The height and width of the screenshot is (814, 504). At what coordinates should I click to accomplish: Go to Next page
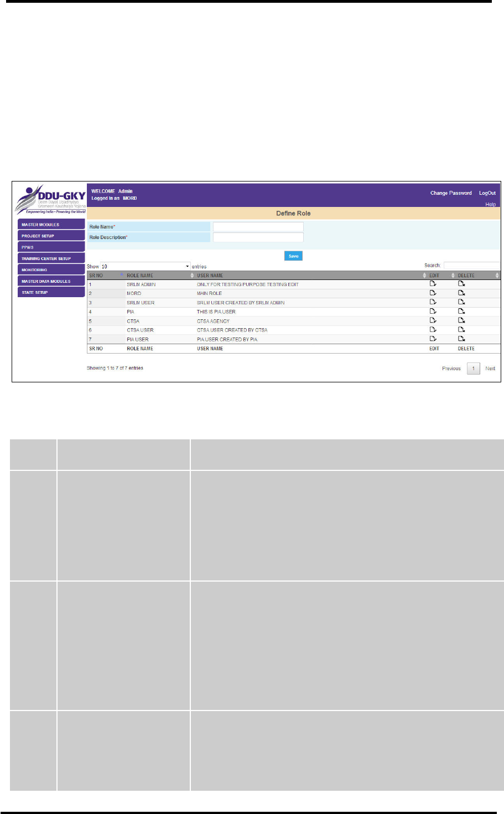click(x=490, y=369)
